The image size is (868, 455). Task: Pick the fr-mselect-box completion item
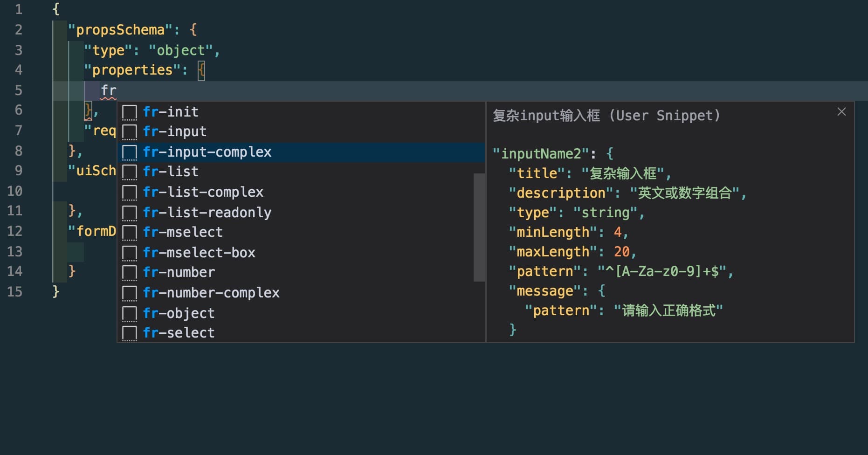pyautogui.click(x=199, y=253)
